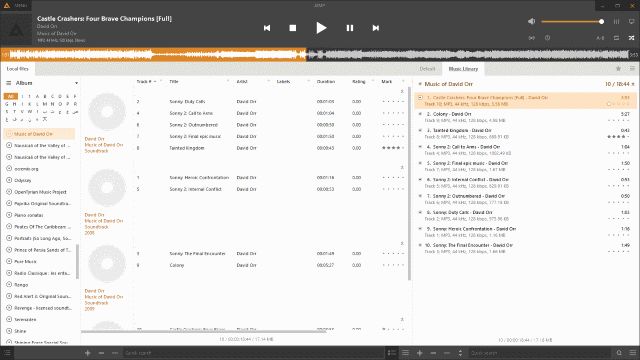Screen dimensions: 640x360
Task: Mute audio with the speaker icon
Action: 531,21
